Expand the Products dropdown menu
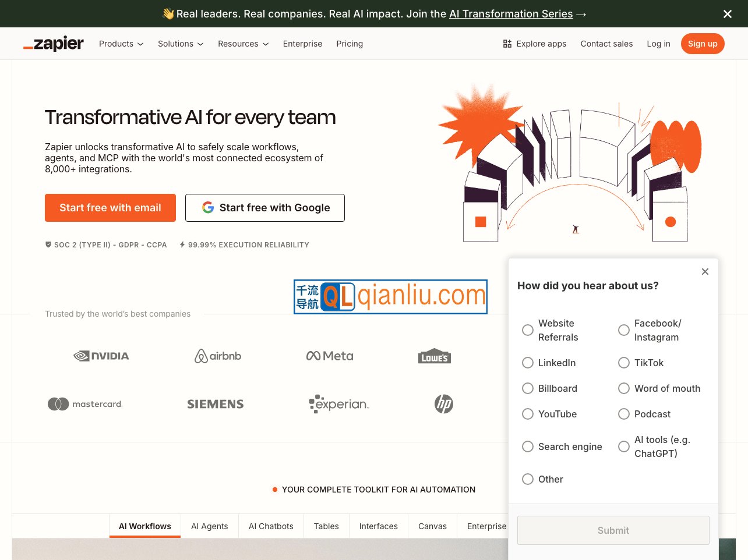This screenshot has height=560, width=748. pyautogui.click(x=121, y=44)
